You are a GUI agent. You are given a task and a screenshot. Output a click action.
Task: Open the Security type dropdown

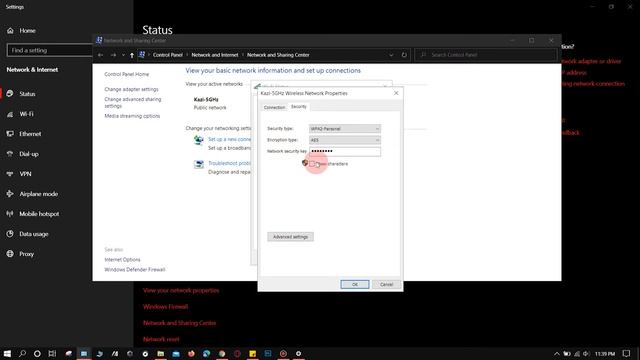click(345, 129)
